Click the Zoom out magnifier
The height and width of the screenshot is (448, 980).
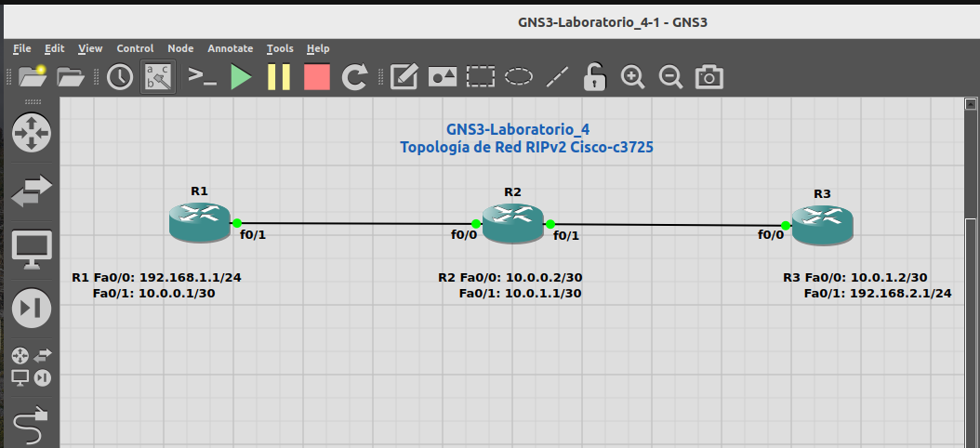670,77
